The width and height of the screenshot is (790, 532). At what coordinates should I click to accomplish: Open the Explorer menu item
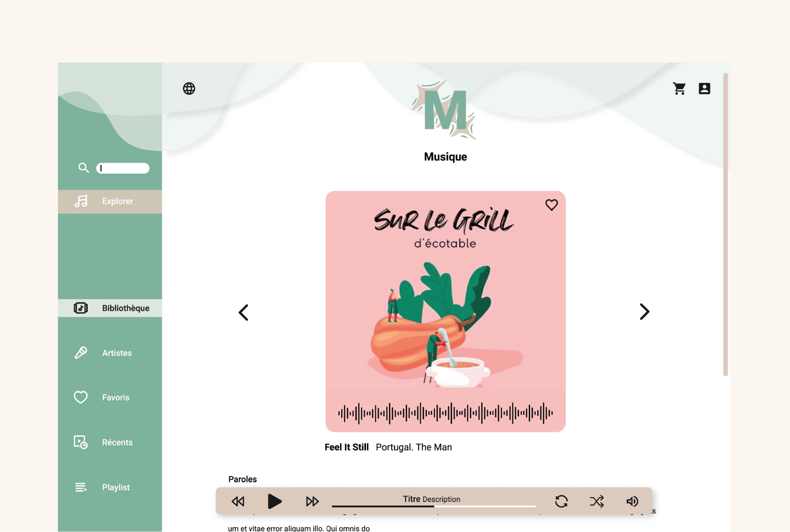click(110, 201)
